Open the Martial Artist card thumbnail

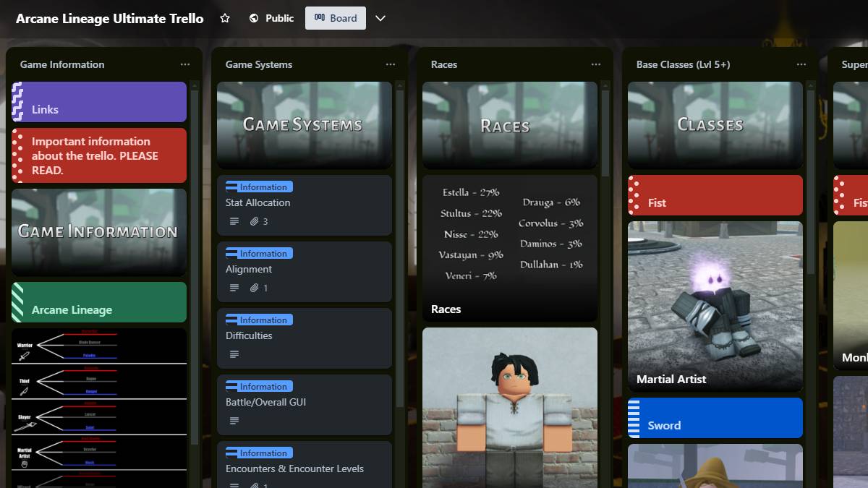pyautogui.click(x=715, y=304)
